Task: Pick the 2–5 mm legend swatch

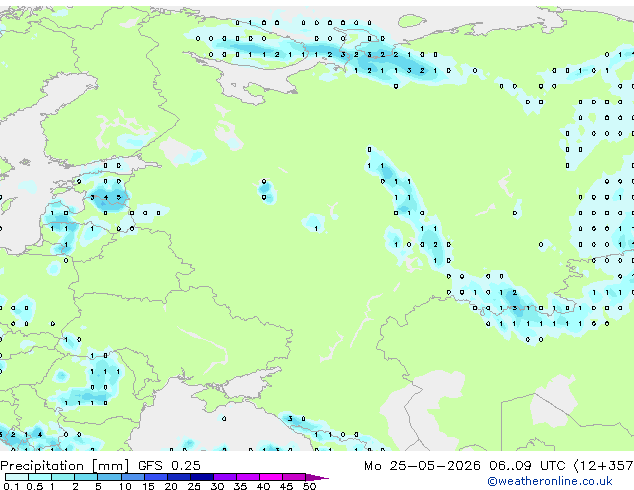Action: click(86, 477)
